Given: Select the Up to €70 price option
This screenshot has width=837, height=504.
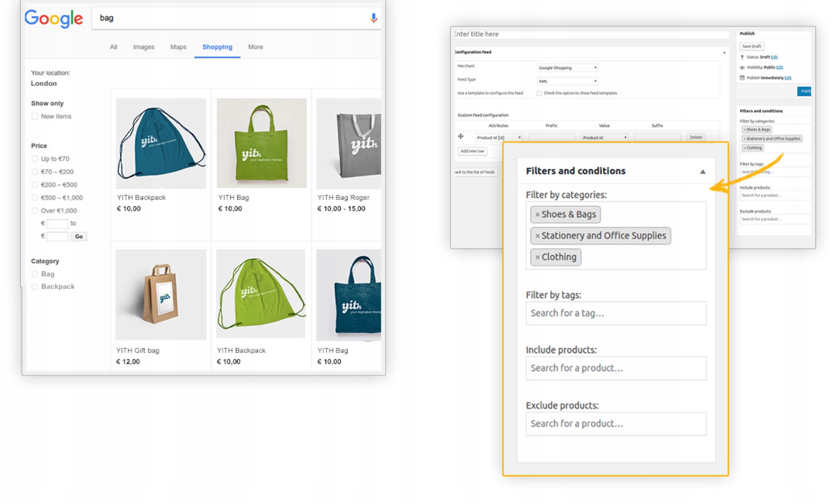Looking at the screenshot, I should 35,159.
